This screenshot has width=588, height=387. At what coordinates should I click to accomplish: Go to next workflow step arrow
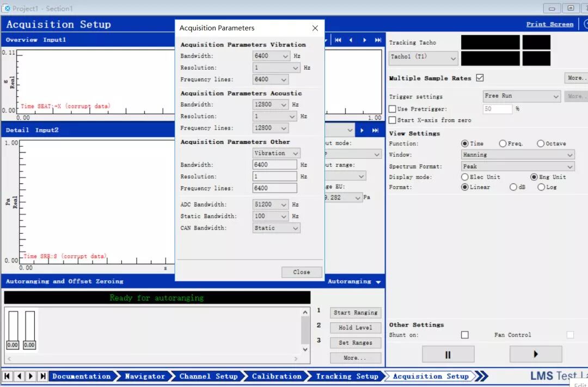point(31,376)
